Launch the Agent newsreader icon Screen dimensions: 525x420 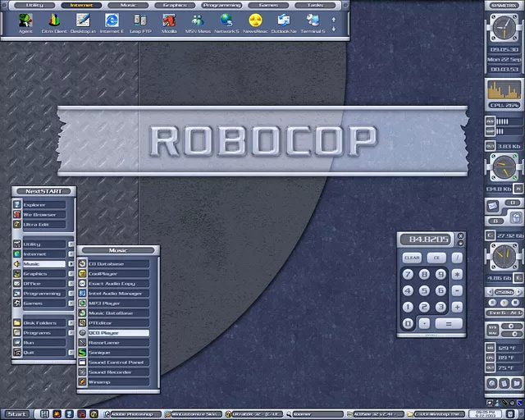tap(25, 21)
